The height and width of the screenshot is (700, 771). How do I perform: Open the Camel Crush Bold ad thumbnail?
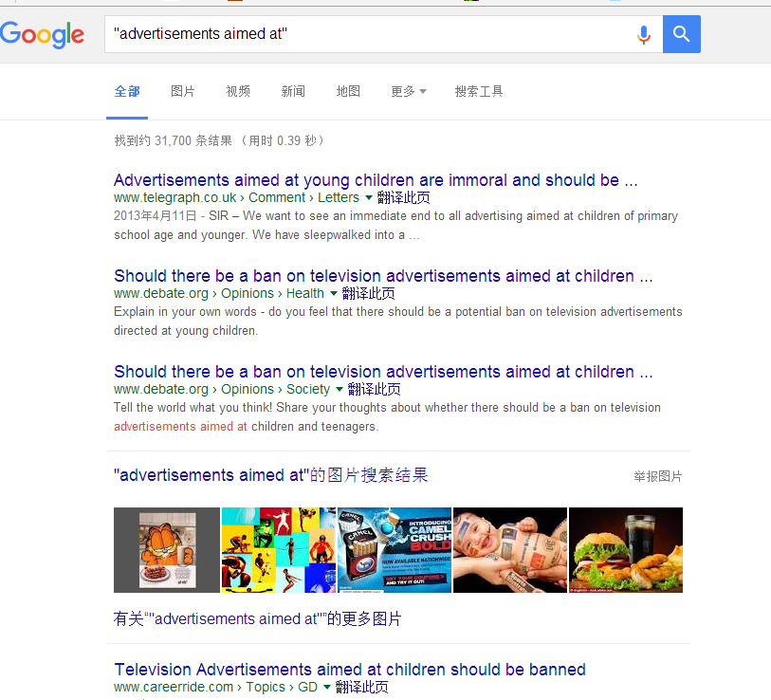point(395,550)
